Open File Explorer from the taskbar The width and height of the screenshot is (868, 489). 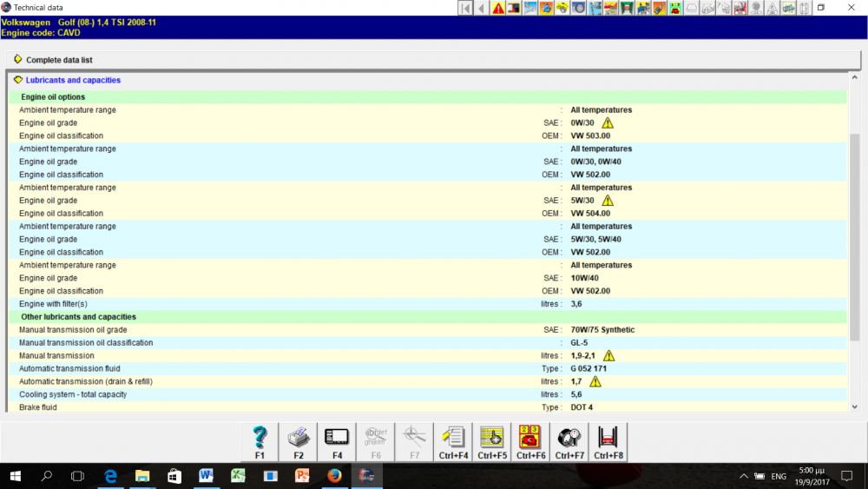pyautogui.click(x=142, y=476)
